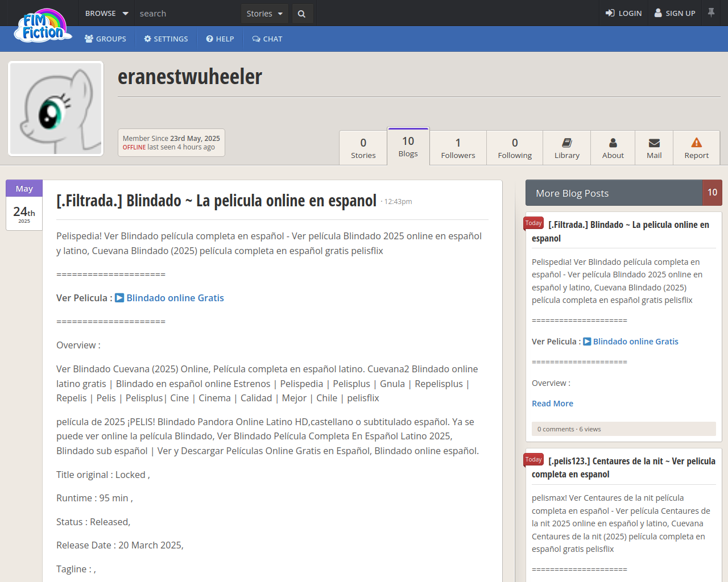Open sidebar post Centaures de la nit
728x582 pixels.
623,467
